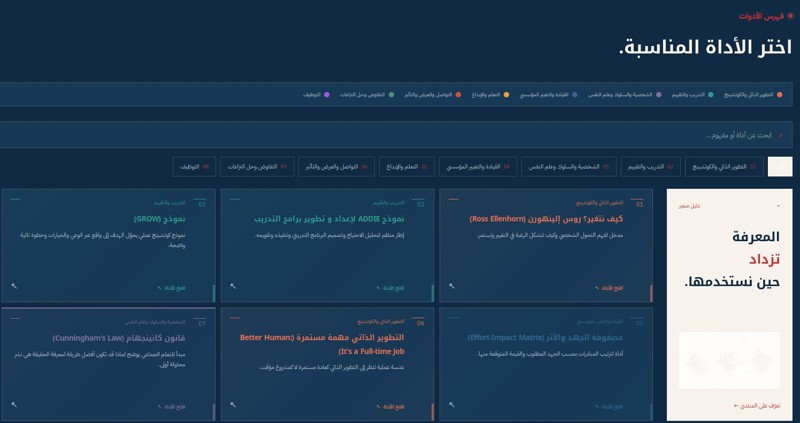The image size is (800, 423).
Task: Select filter tab 08 التوظيف
Action: click(194, 167)
